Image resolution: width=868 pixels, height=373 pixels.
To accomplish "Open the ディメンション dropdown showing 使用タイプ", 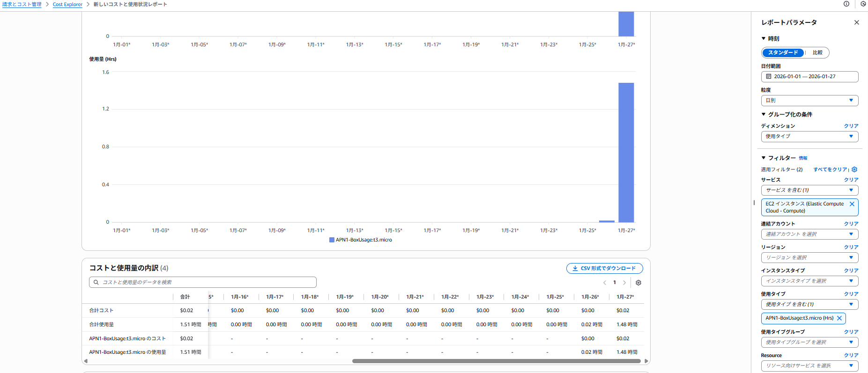I will tap(809, 136).
